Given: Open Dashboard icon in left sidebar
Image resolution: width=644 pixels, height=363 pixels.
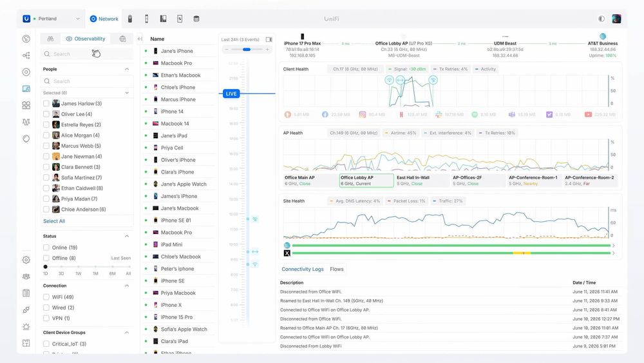Looking at the screenshot, I should 26,39.
